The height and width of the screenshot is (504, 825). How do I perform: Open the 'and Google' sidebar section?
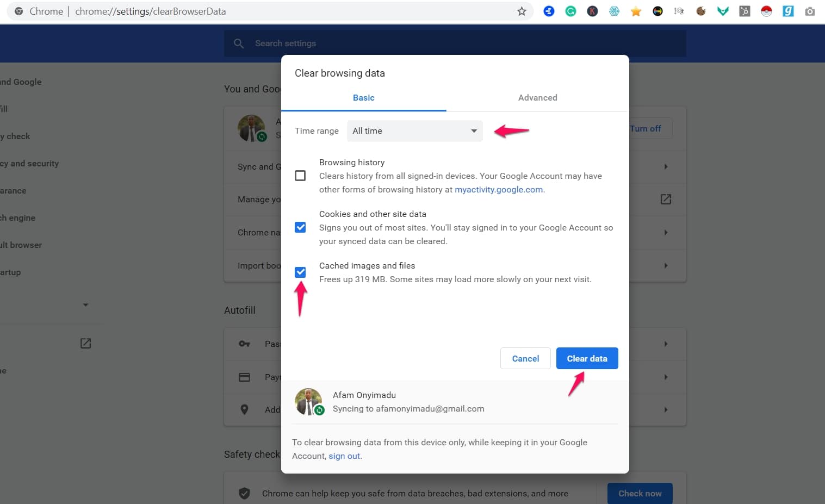click(x=21, y=82)
